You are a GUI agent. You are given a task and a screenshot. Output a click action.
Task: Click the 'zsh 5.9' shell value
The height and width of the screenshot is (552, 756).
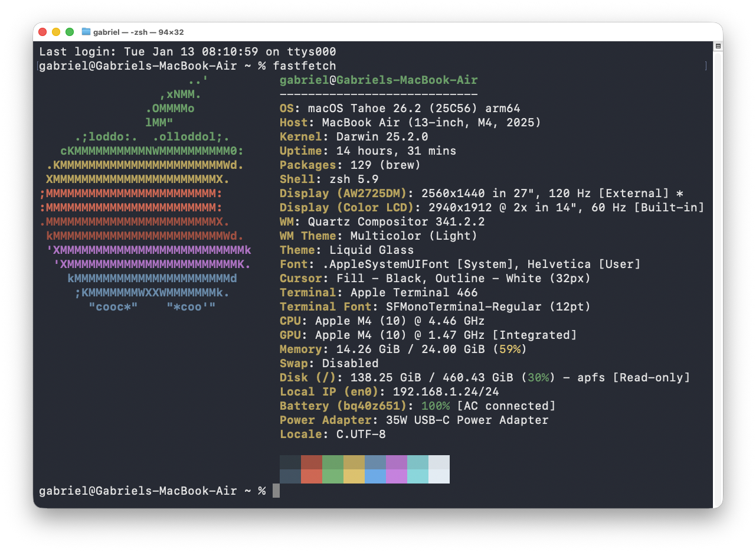tap(354, 179)
